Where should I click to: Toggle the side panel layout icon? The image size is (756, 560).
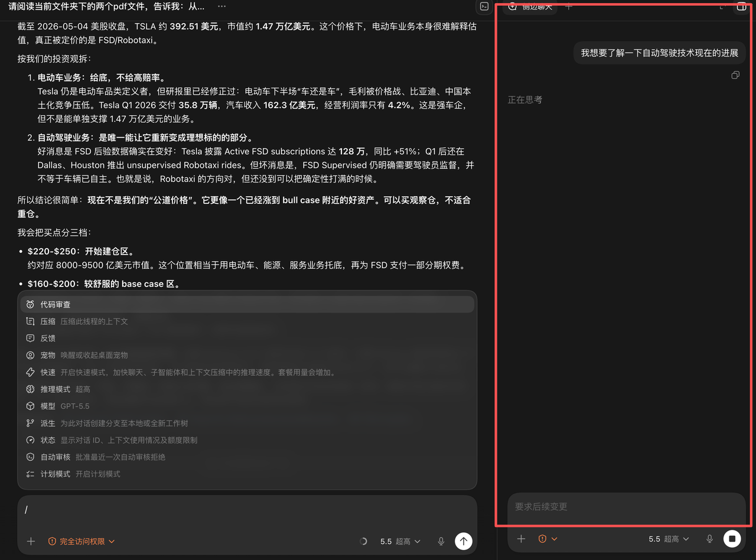click(741, 6)
